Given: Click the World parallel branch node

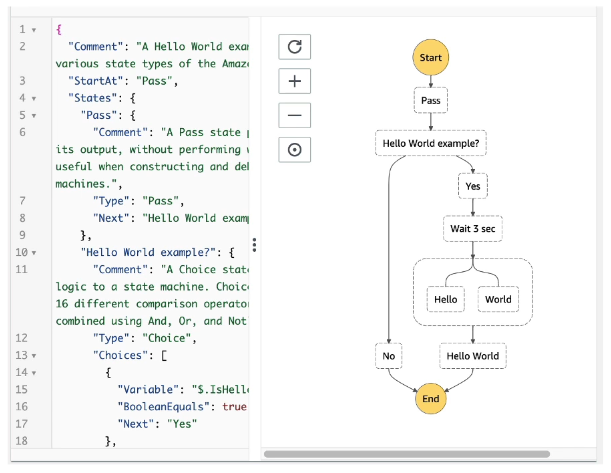Looking at the screenshot, I should [x=498, y=299].
